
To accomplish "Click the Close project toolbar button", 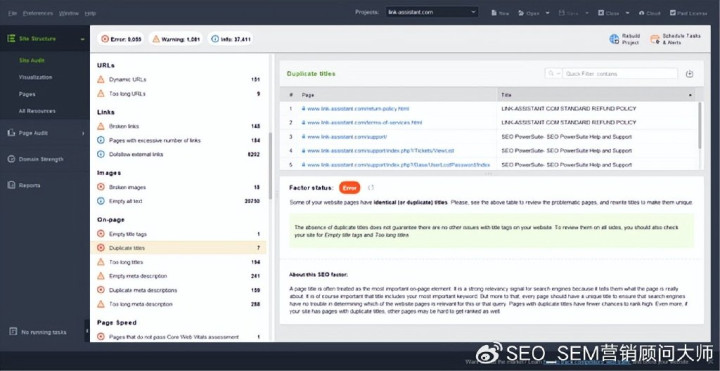I will coord(609,13).
